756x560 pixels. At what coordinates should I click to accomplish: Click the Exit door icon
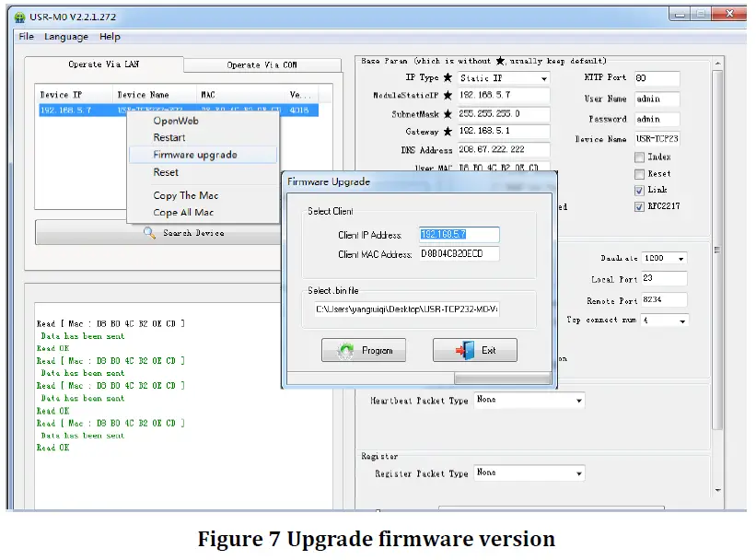tap(465, 350)
